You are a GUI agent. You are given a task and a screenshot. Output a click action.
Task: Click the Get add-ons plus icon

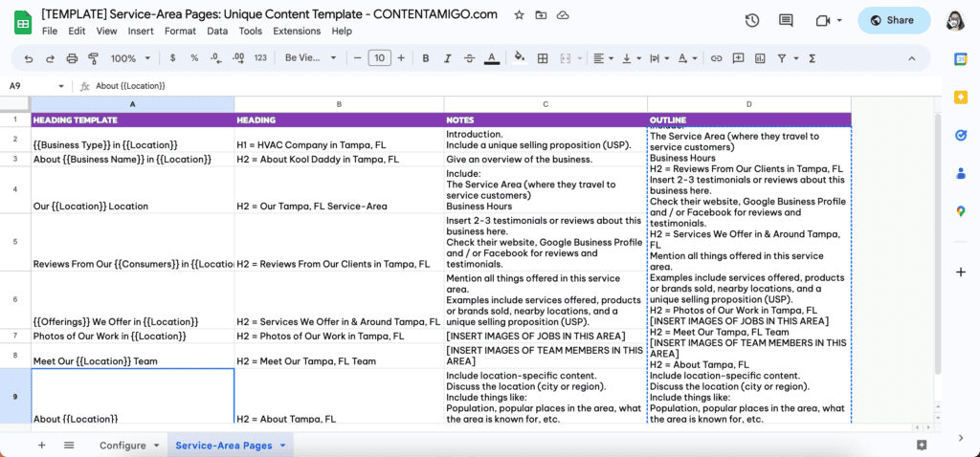(x=961, y=272)
